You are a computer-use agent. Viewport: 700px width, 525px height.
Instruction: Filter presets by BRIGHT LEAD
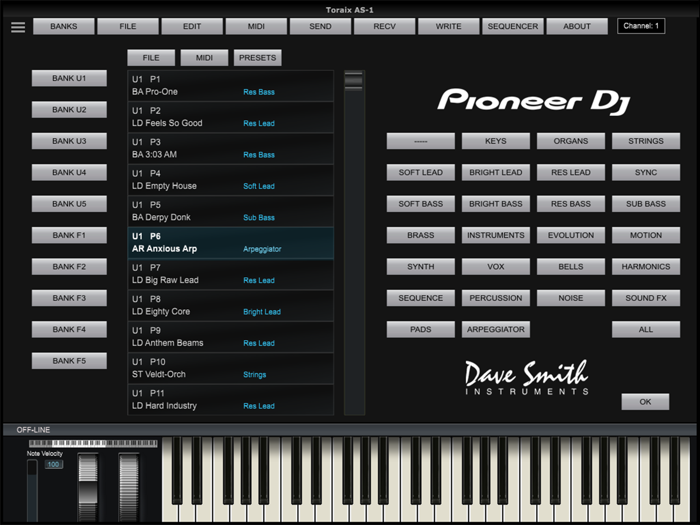[496, 172]
